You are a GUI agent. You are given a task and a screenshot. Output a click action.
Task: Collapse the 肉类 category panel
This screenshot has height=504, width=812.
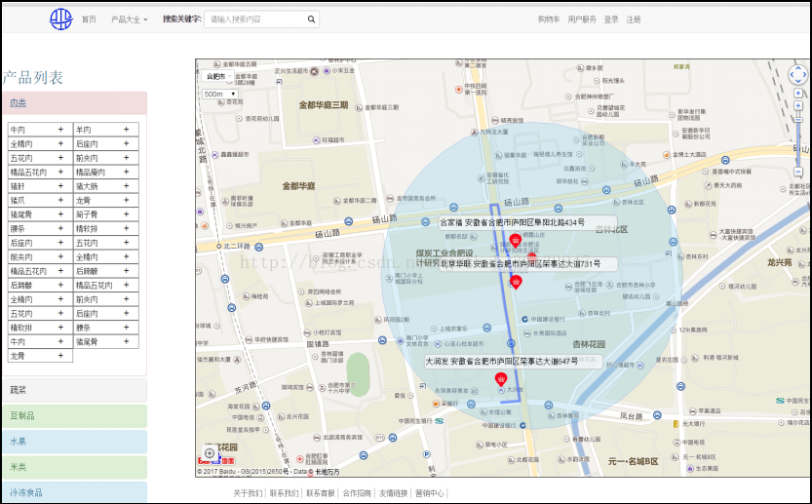pyautogui.click(x=74, y=103)
